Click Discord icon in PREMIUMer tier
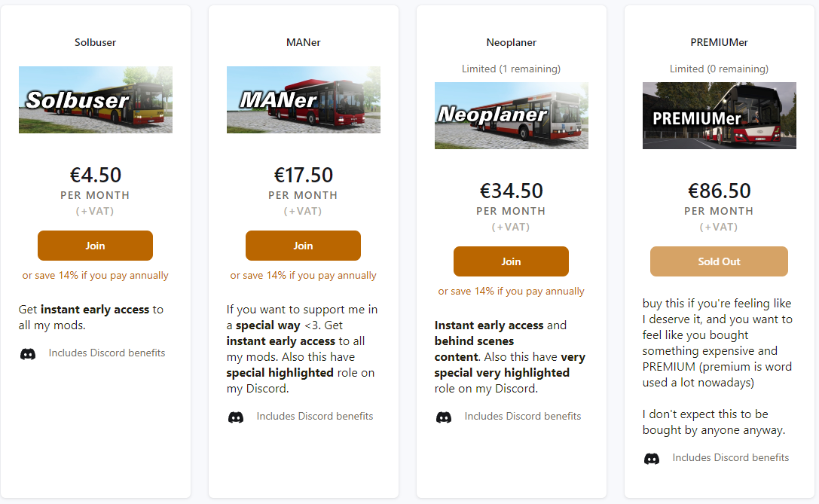The width and height of the screenshot is (819, 504). 652,458
